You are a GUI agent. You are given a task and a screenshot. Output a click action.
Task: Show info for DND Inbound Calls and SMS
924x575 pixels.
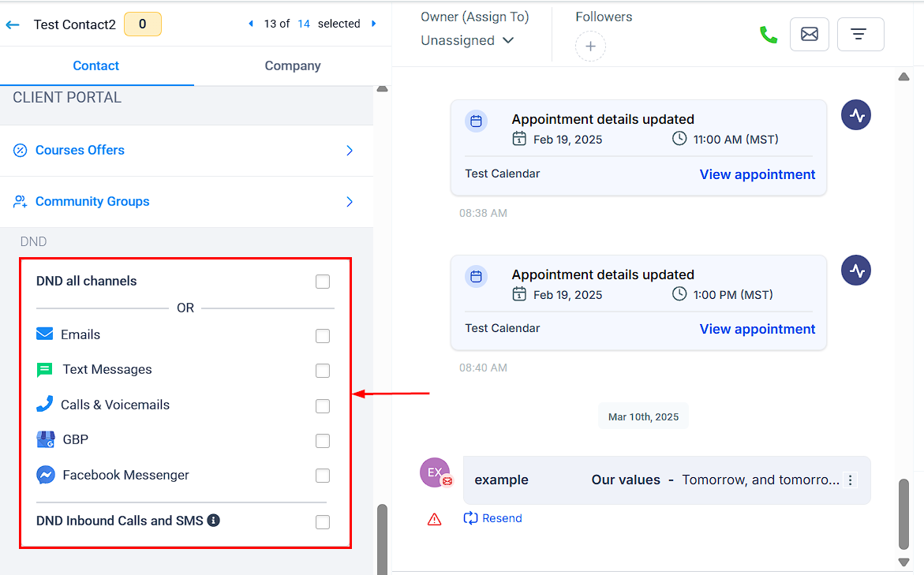213,521
